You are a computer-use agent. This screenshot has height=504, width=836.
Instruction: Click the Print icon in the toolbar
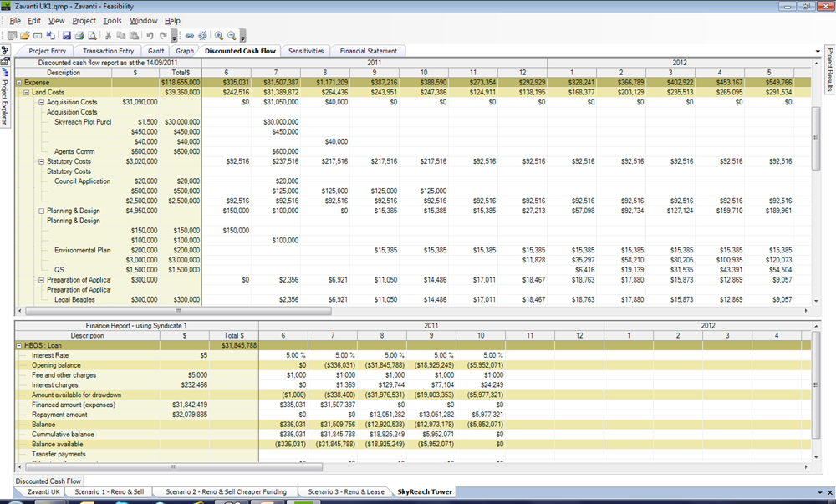79,36
